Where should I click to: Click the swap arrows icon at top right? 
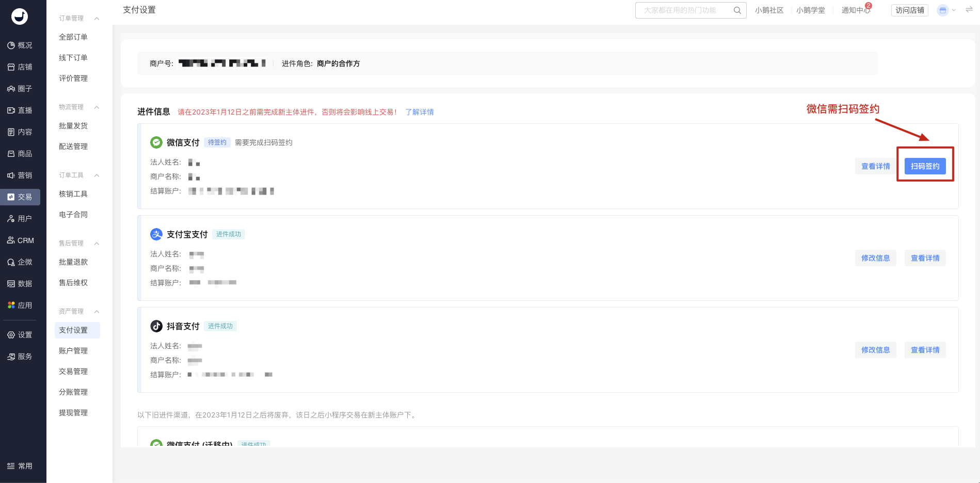969,10
